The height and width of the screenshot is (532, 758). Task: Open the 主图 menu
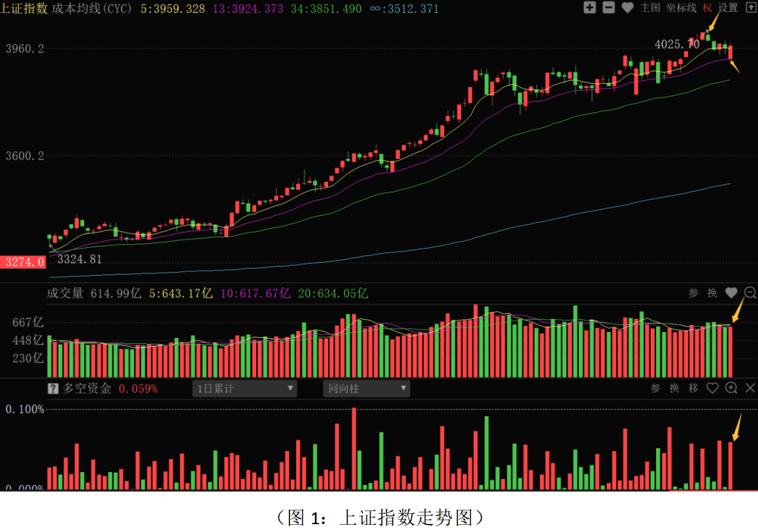click(x=650, y=8)
